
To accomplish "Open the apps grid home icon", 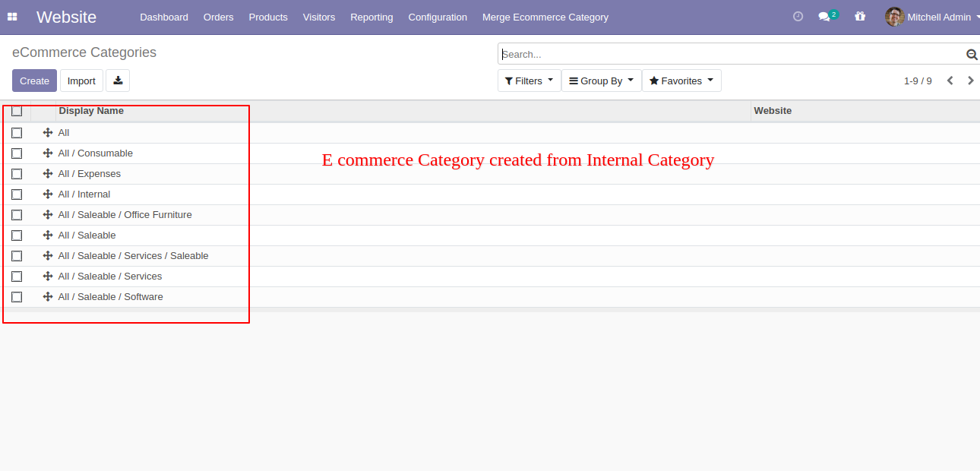I will [12, 17].
